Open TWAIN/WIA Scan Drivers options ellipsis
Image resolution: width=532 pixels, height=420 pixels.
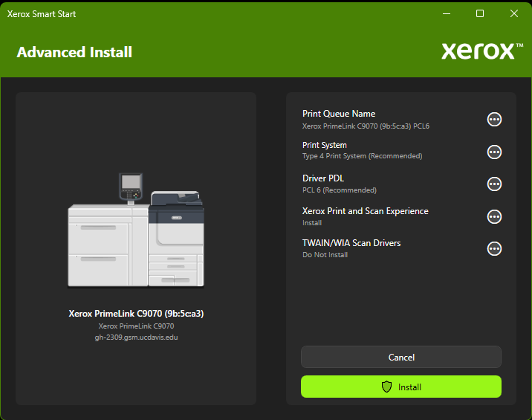(x=494, y=248)
